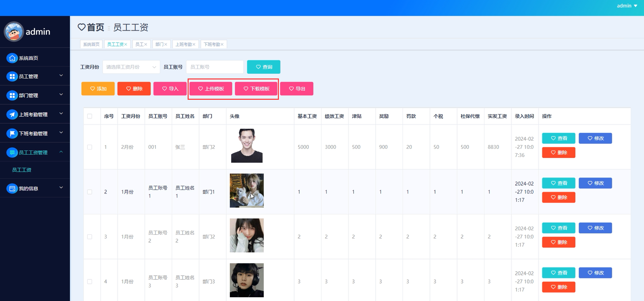The width and height of the screenshot is (644, 301).
Task: Click the 系统首页 home icon in sidebar
Action: 12,58
